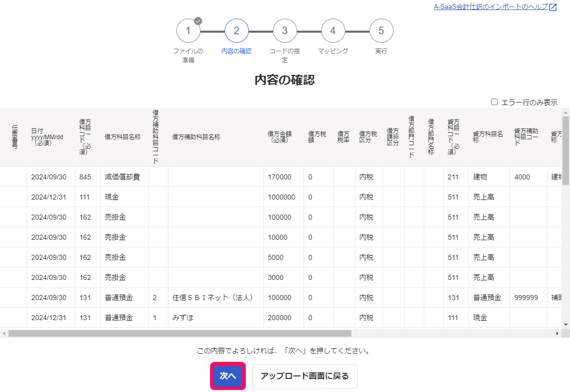Click the 貸方科目名称 column header

coord(488,137)
